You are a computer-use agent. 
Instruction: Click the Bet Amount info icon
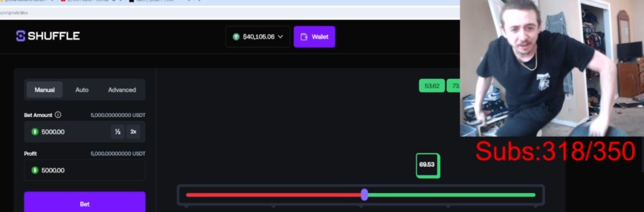pos(58,115)
